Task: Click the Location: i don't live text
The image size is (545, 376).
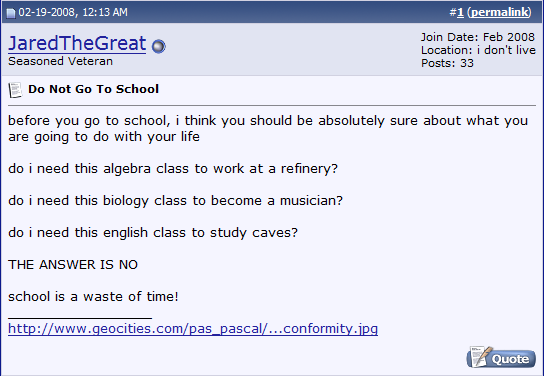Action: [478, 50]
